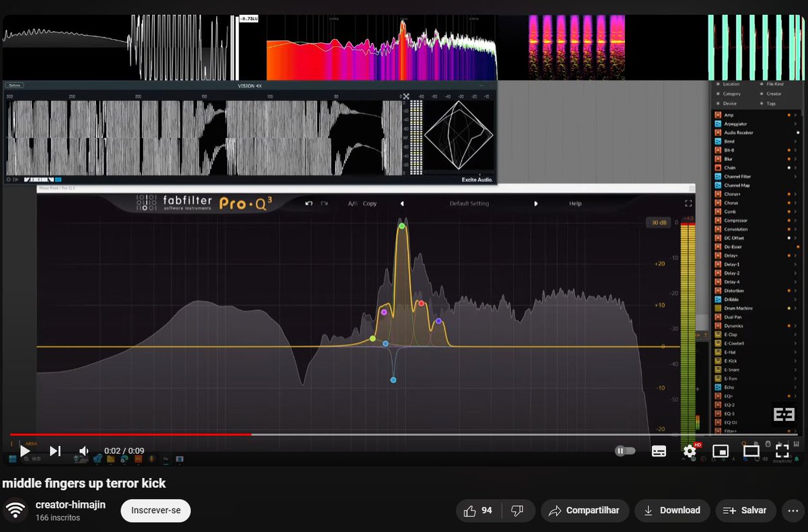Switch to miniplayer mode
The width and height of the screenshot is (808, 532).
pos(720,451)
